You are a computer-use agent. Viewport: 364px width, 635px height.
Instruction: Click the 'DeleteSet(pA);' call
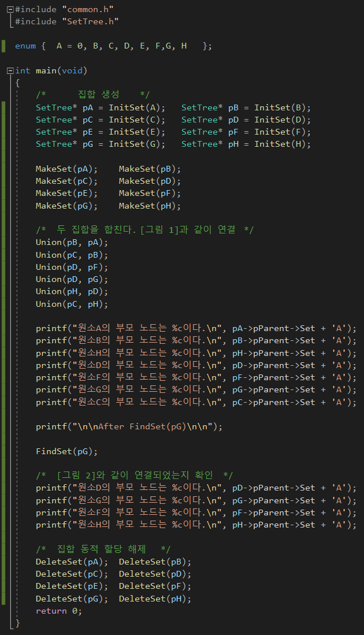[x=72, y=562]
